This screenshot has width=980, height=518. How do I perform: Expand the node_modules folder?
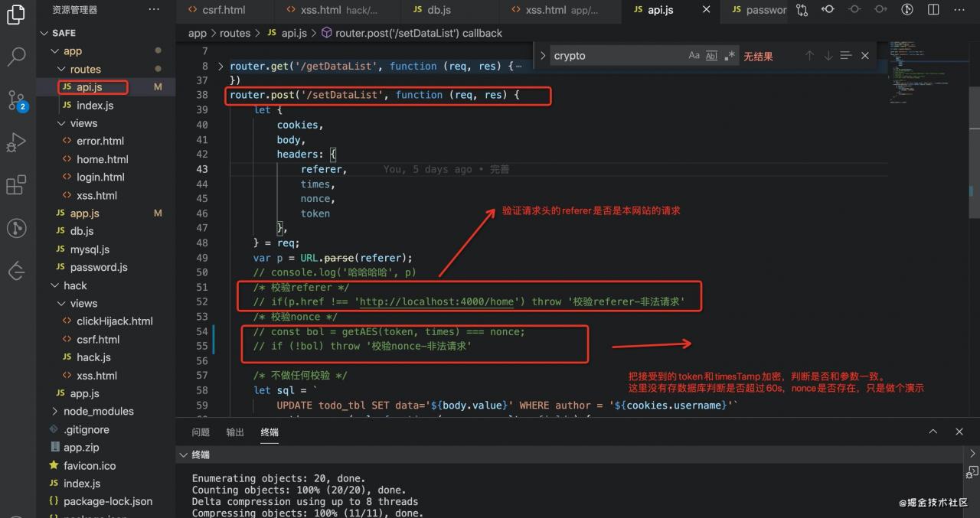pyautogui.click(x=55, y=411)
